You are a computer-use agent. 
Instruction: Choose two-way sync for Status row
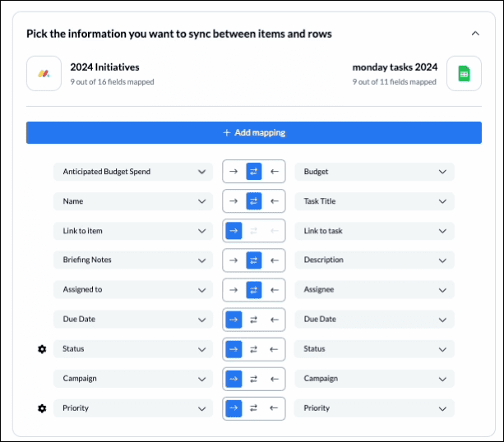253,349
